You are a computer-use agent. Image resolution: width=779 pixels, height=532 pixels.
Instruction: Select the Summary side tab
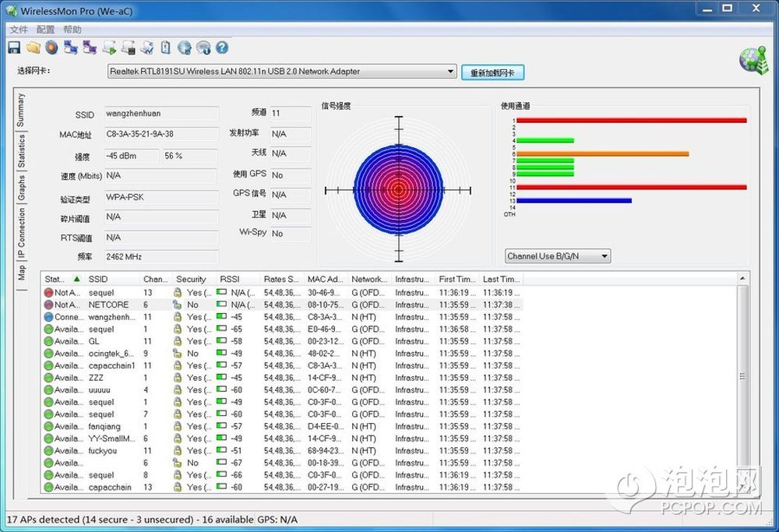coord(20,111)
